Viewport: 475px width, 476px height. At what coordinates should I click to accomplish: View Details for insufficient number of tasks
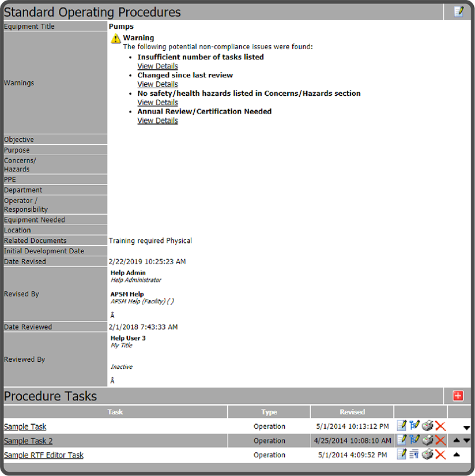pos(157,66)
